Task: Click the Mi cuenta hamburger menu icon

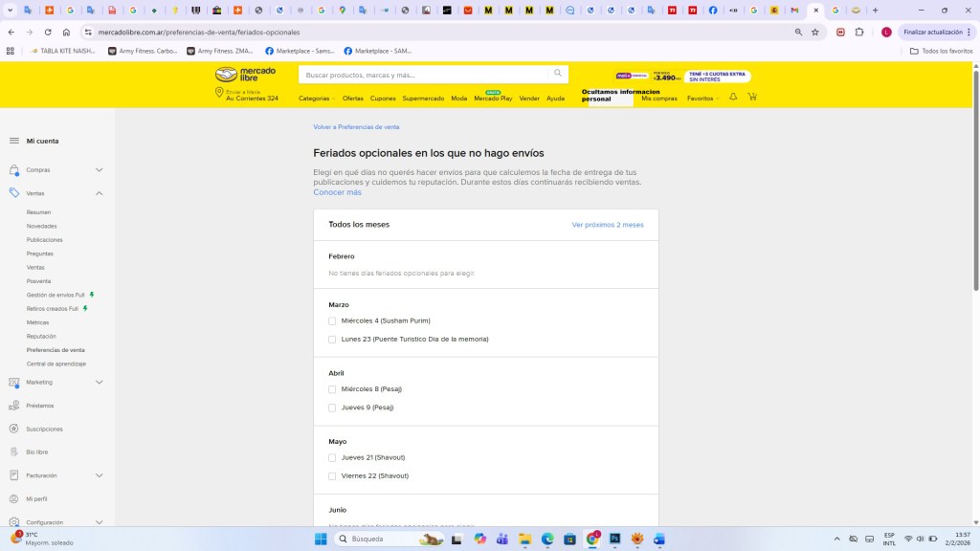Action: click(x=14, y=141)
